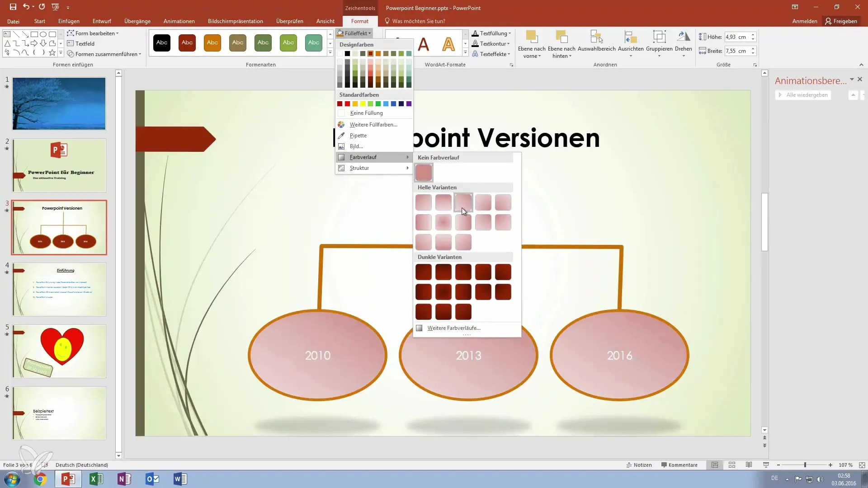Fit slide to window icon
868x488 pixels.
[862, 465]
